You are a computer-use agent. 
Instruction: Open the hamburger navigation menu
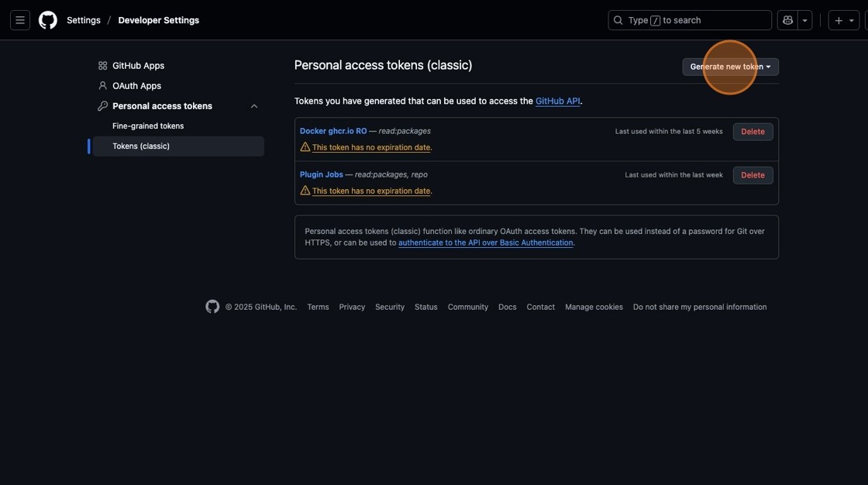click(x=20, y=20)
